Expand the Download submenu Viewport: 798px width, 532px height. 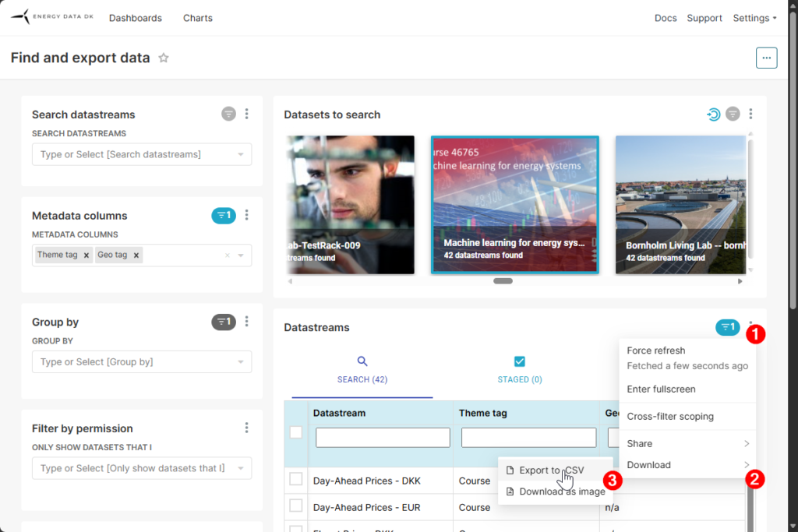click(x=687, y=465)
